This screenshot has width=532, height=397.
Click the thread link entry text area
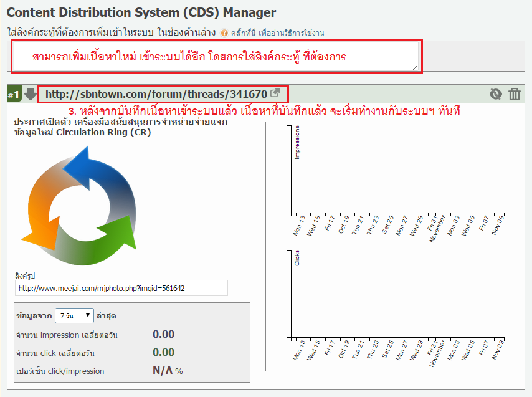[x=212, y=57]
